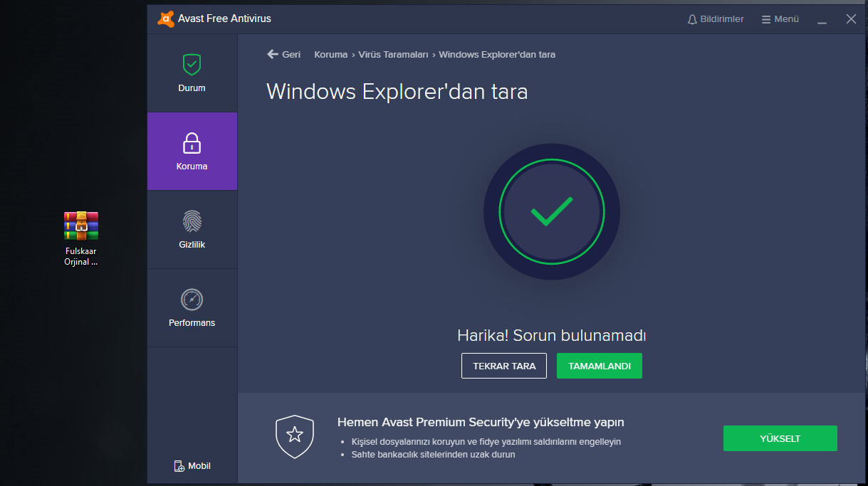Click the Durum shield icon

click(x=192, y=65)
